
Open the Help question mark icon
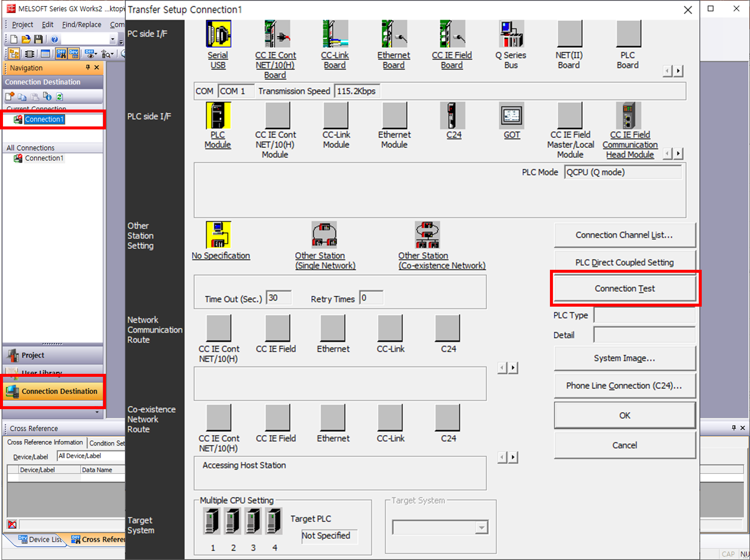(55, 39)
